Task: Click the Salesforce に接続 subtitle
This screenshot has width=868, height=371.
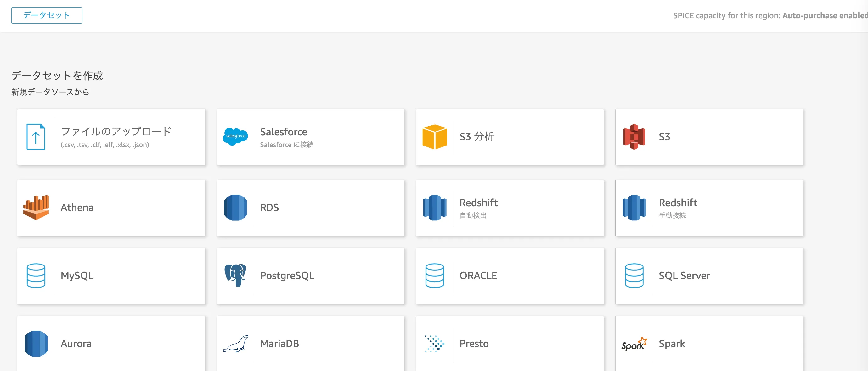Action: point(287,145)
